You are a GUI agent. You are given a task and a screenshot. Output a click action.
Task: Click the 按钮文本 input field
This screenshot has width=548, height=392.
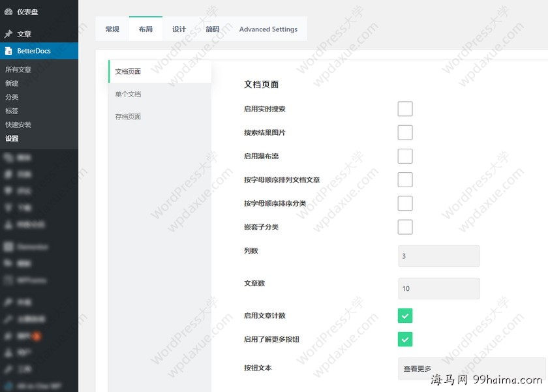(x=472, y=369)
